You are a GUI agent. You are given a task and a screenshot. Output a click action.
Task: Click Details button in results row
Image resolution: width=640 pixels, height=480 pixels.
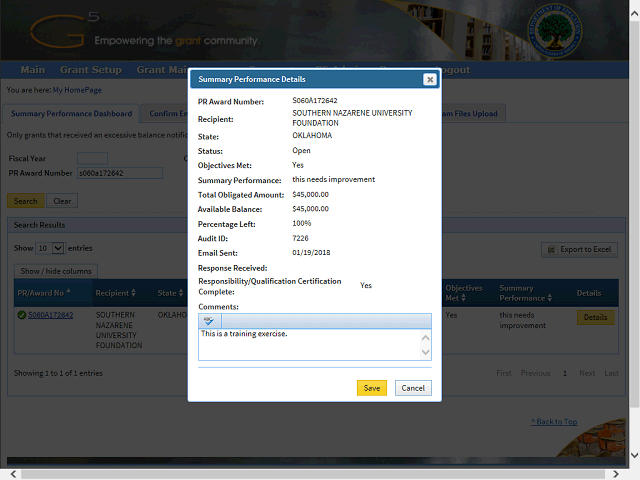tap(596, 317)
